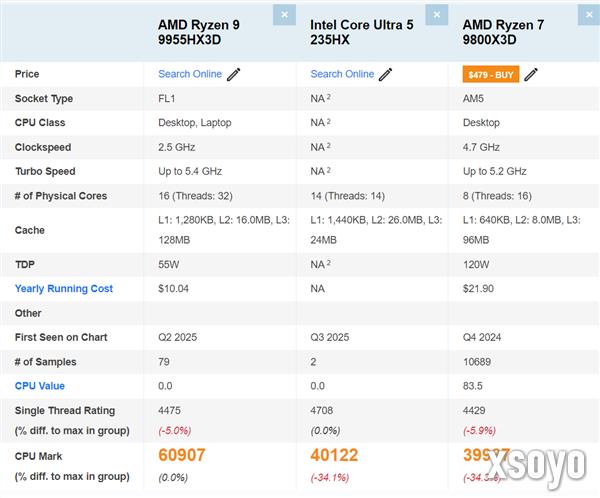
Task: Click Up to 5.4 GHz turbo value
Action: click(190, 171)
